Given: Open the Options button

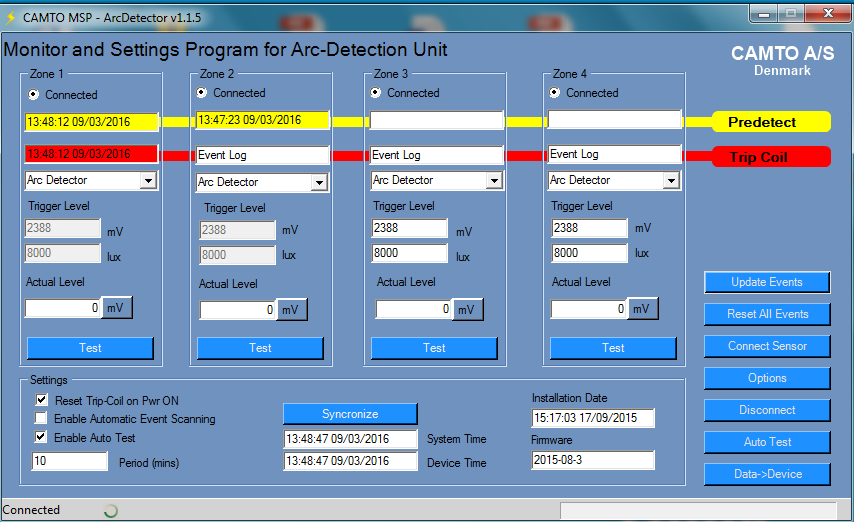Looking at the screenshot, I should click(766, 378).
